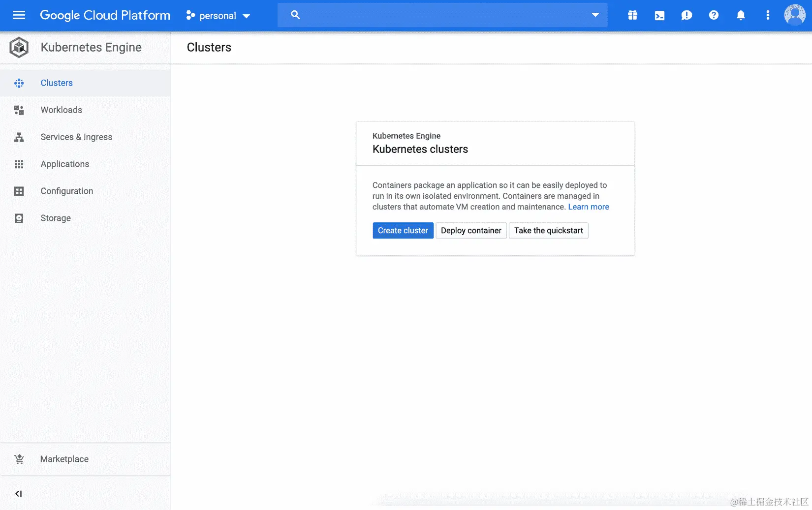Open the user account avatar
Image resolution: width=812 pixels, height=510 pixels.
click(x=795, y=15)
